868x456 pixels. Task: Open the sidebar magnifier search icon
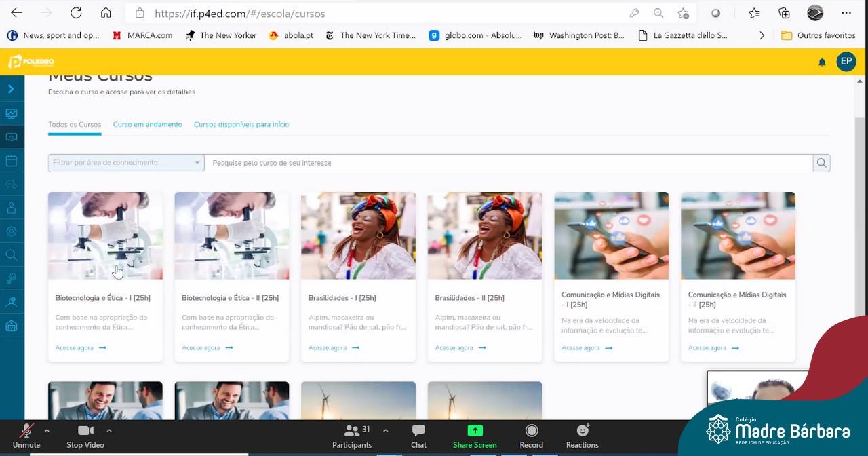12,255
